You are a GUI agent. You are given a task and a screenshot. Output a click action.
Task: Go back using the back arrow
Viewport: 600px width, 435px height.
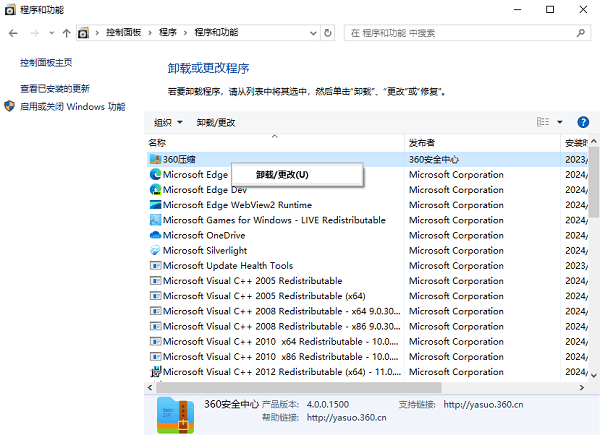tap(13, 33)
